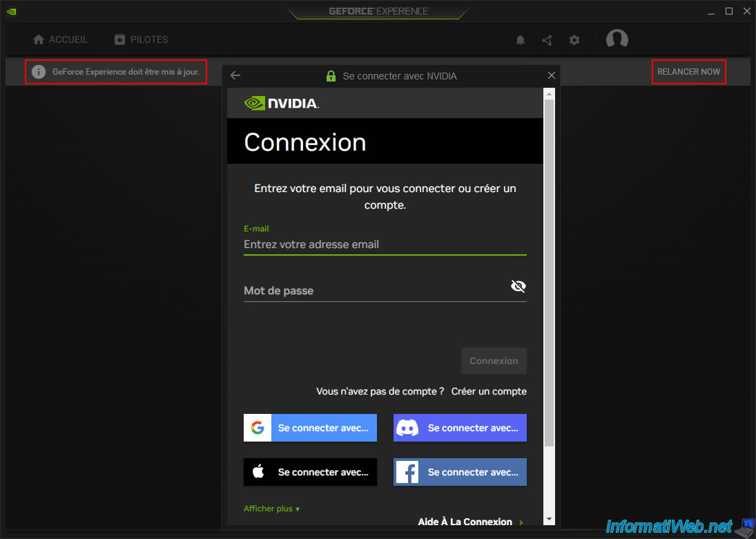Open Aide À La Connexion link

471,522
